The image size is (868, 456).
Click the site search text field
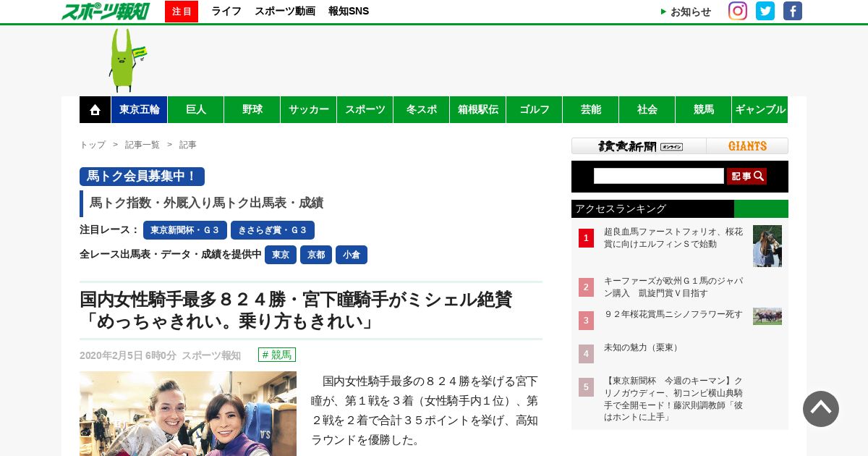(x=659, y=176)
